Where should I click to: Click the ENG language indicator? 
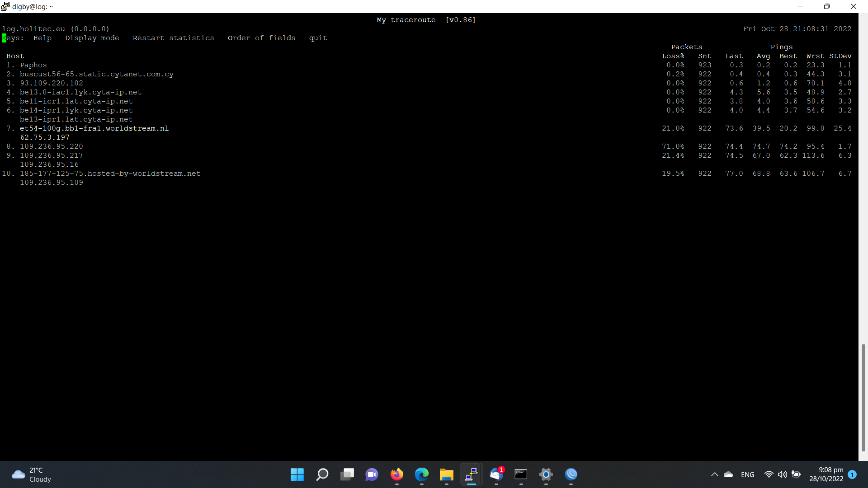point(747,474)
